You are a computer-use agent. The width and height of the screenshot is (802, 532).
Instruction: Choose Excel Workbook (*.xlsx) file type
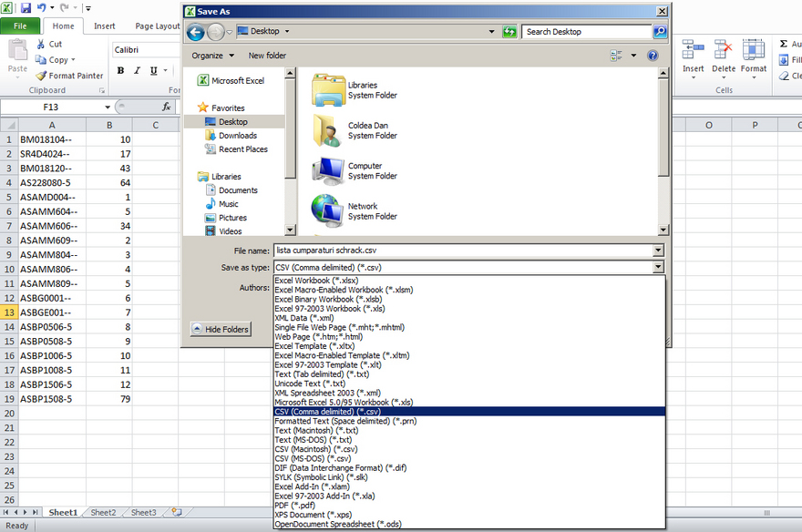(469, 280)
